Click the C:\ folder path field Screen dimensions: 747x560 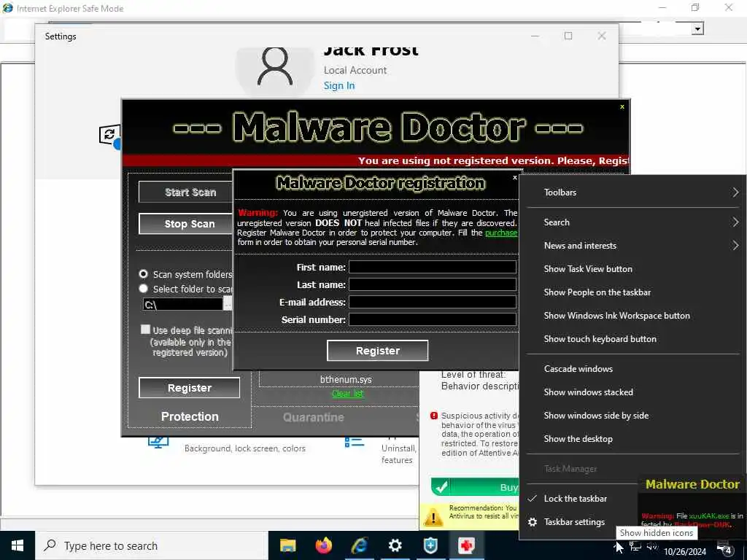tap(182, 304)
